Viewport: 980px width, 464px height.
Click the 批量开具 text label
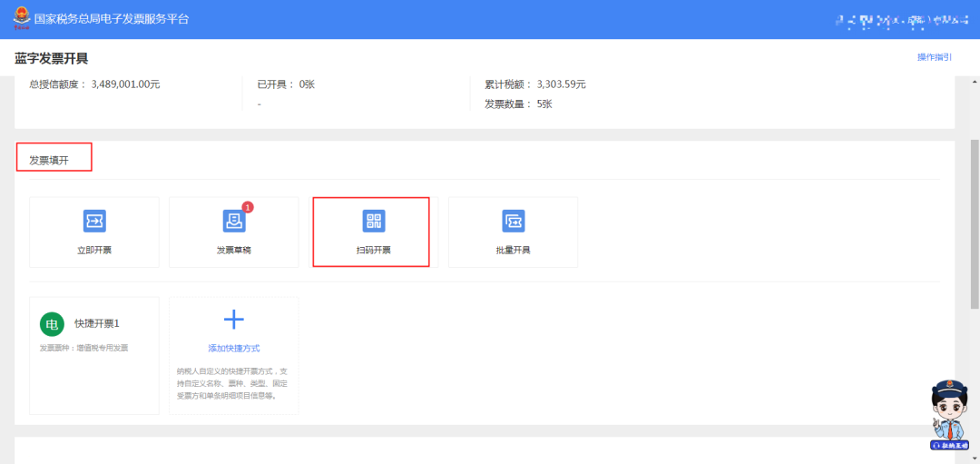(514, 250)
